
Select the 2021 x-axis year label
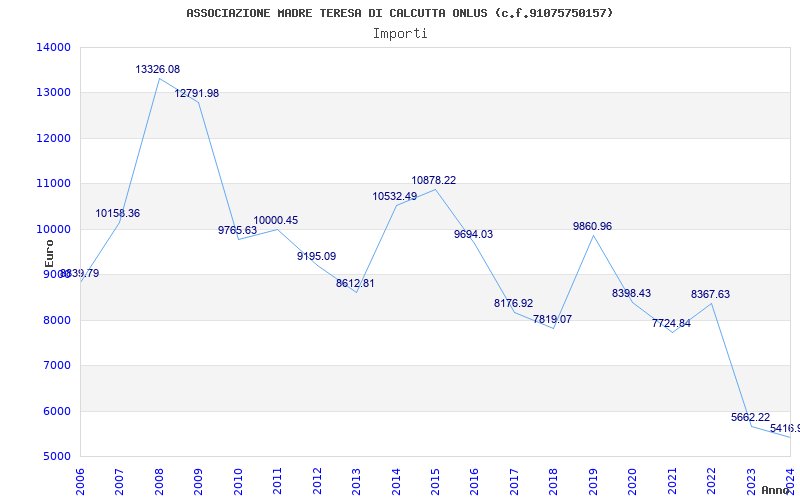pyautogui.click(x=673, y=482)
